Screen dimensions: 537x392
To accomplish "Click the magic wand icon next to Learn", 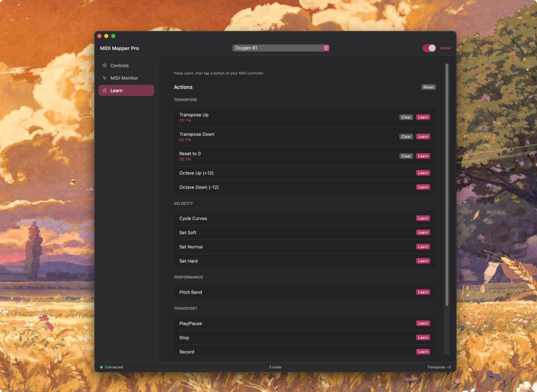I will 104,90.
